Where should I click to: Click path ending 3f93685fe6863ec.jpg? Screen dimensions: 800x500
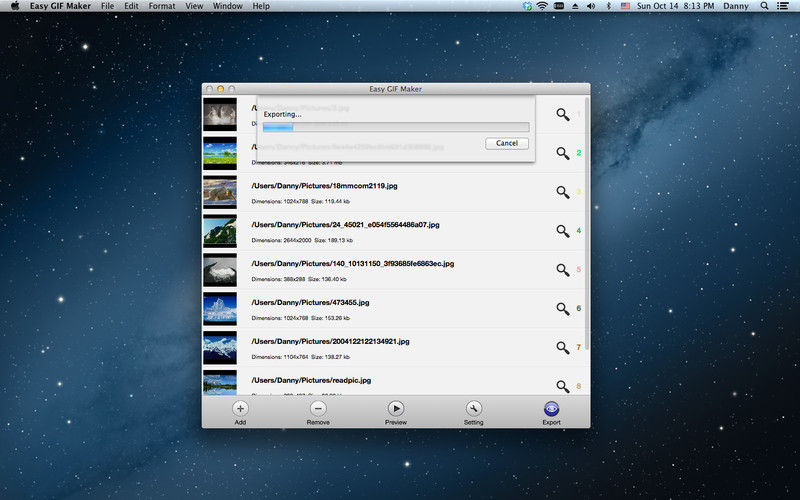pyautogui.click(x=353, y=264)
